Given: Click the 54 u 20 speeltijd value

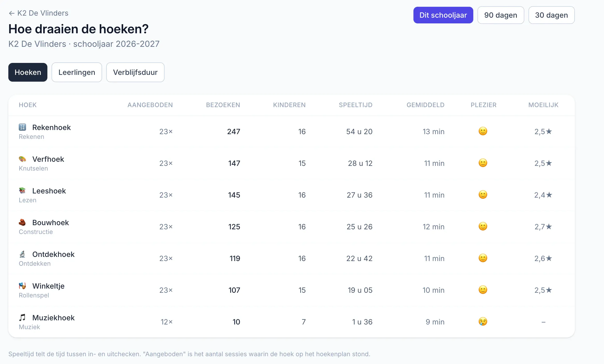Looking at the screenshot, I should pos(359,132).
